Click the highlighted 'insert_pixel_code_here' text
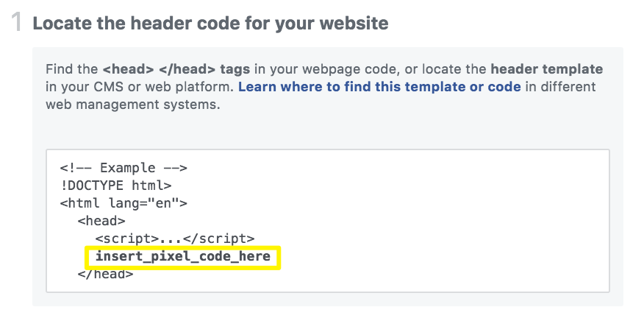This screenshot has height=321, width=644. pos(183,257)
